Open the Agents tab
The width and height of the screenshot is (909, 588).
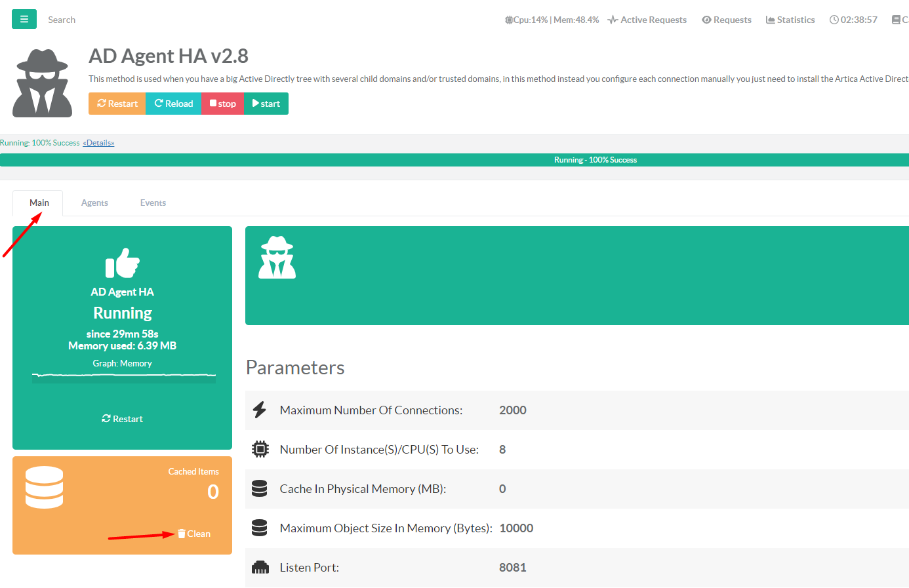94,203
